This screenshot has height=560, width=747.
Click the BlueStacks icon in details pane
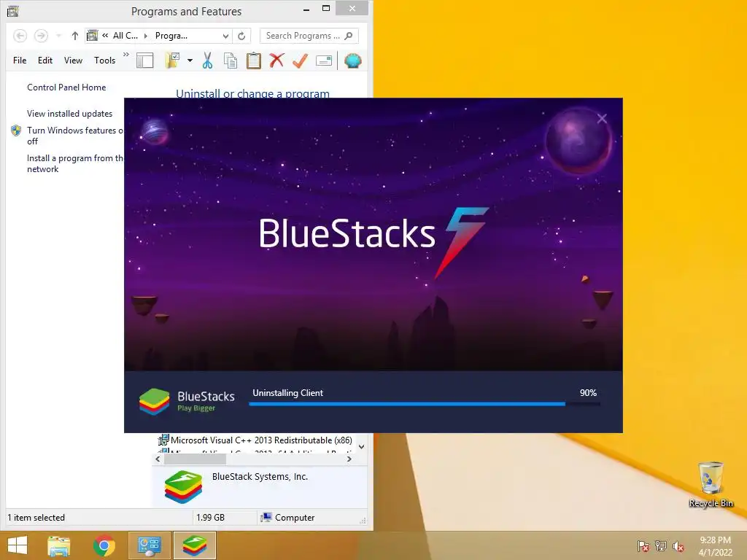coord(183,486)
